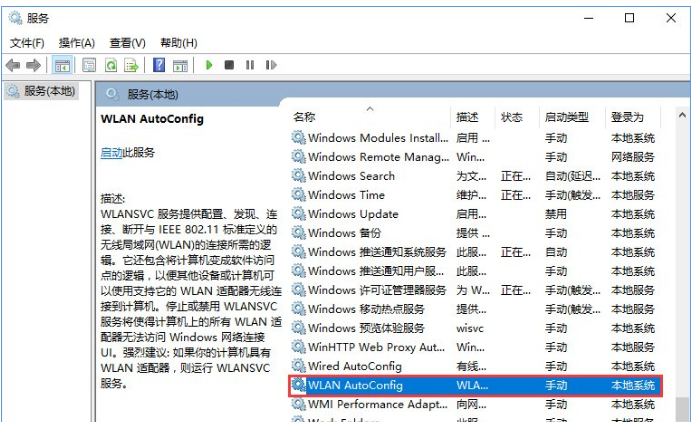
Task: Select the Windows 许可证管理器服务 row
Action: pos(475,290)
